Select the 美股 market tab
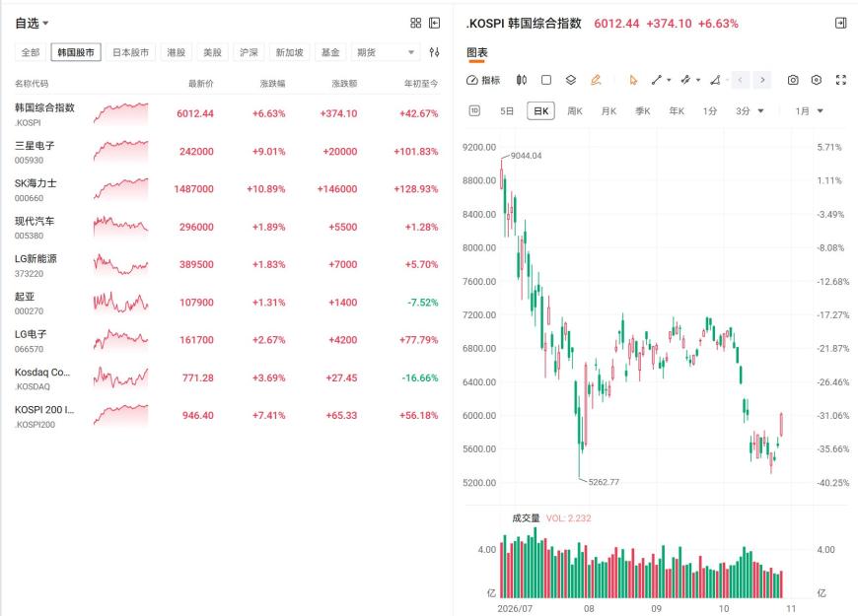Screen dimensions: 858x616 pyautogui.click(x=212, y=52)
